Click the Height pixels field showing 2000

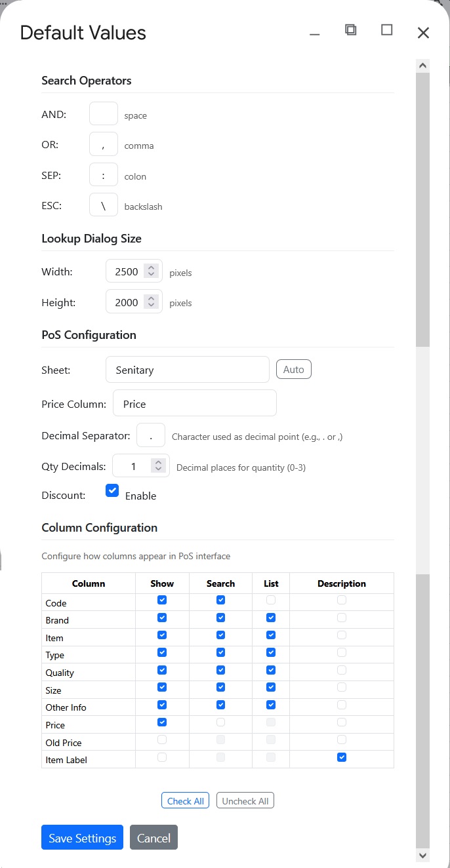click(134, 302)
